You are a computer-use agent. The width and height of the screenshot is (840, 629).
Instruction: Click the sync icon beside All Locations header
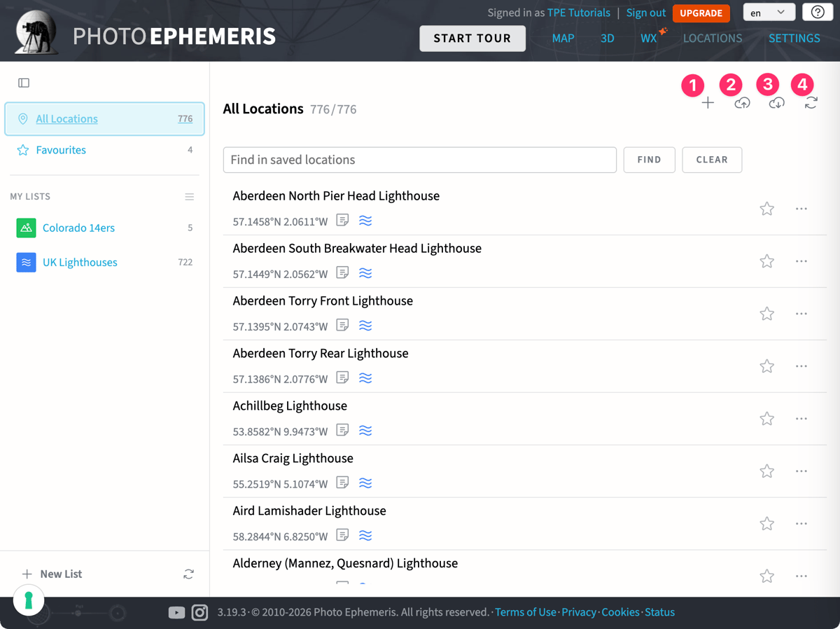pyautogui.click(x=811, y=104)
